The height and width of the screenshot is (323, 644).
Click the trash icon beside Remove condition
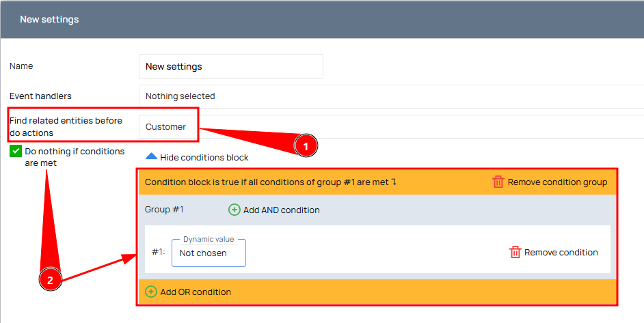click(x=515, y=252)
